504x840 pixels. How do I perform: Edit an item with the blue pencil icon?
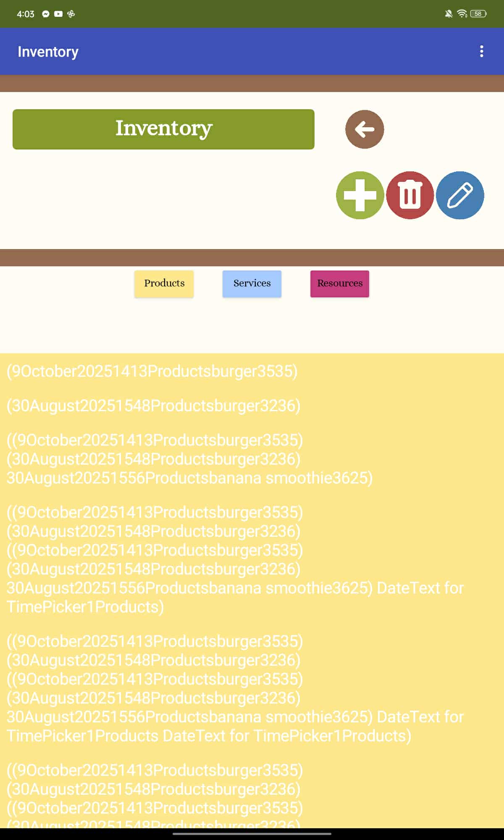point(460,195)
